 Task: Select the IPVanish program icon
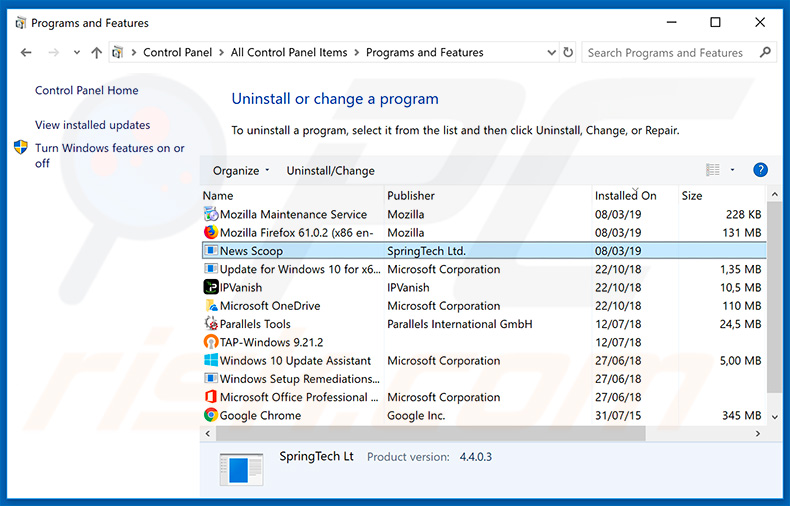(x=211, y=288)
